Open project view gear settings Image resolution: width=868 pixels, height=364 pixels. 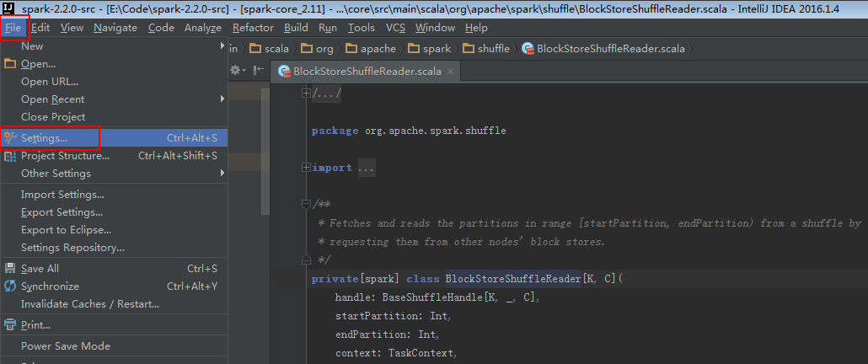pos(238,70)
